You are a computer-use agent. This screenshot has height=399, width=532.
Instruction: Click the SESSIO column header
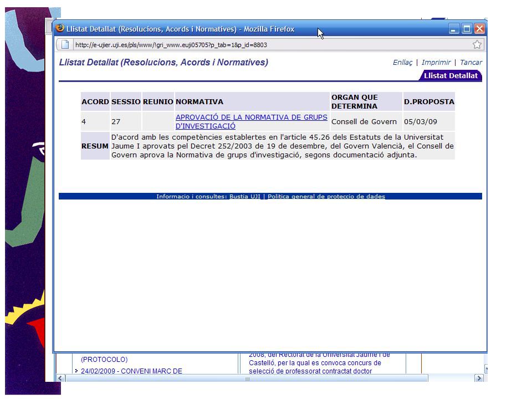pyautogui.click(x=126, y=102)
